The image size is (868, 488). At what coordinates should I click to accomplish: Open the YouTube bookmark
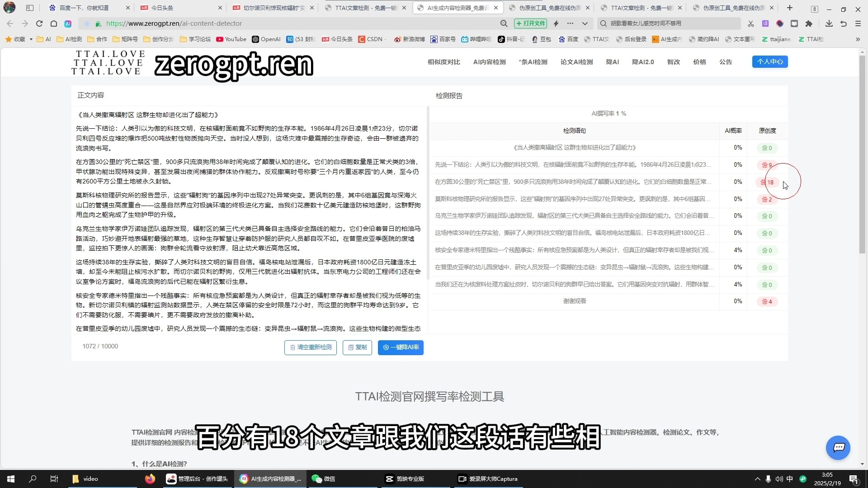(x=231, y=39)
